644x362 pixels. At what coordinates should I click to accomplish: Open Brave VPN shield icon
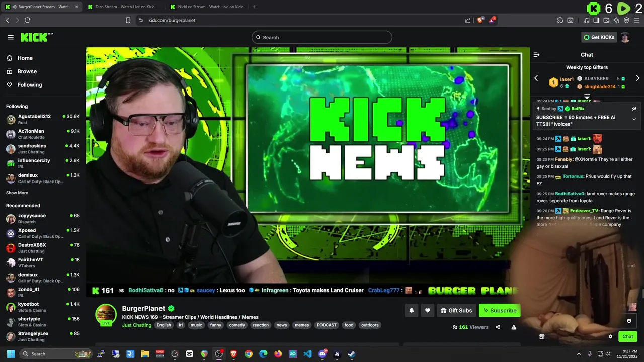626,20
